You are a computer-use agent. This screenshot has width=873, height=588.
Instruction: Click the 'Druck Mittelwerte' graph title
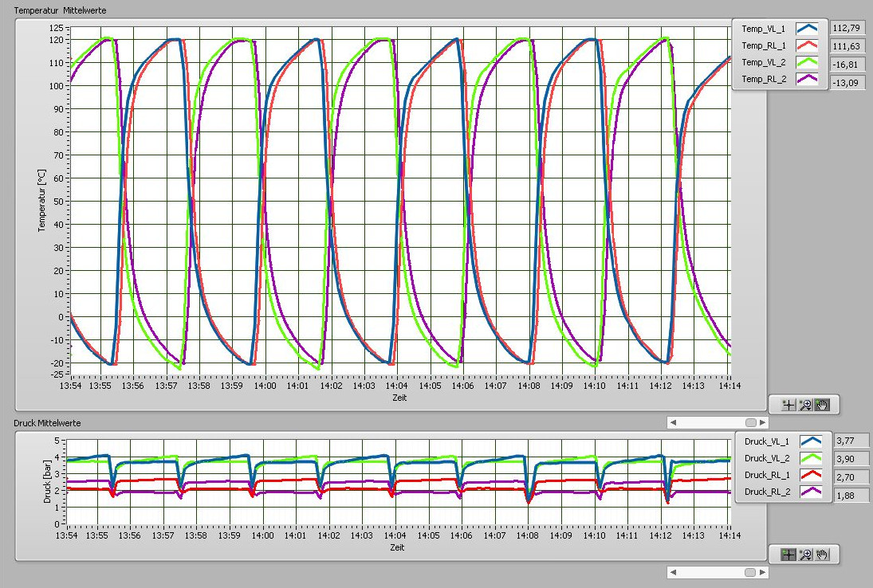pos(47,423)
